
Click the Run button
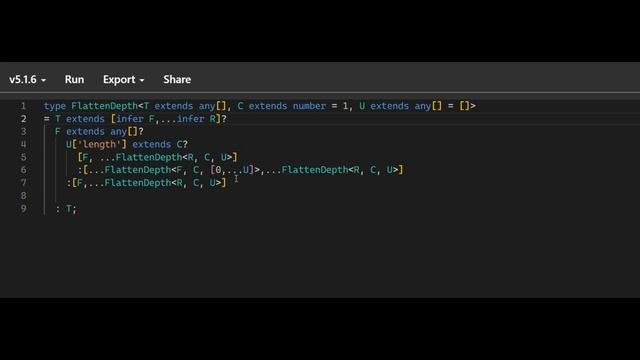pyautogui.click(x=74, y=80)
